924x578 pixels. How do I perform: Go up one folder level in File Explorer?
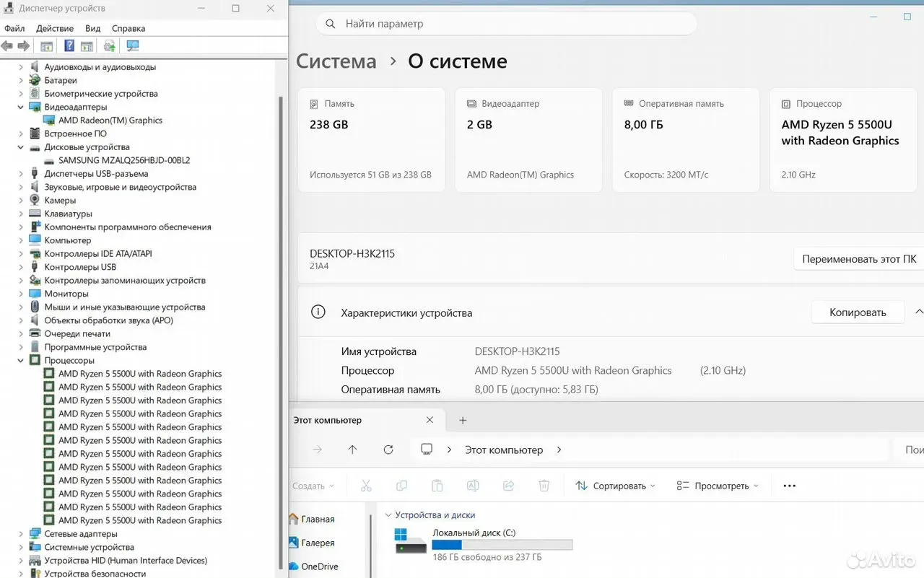(352, 450)
